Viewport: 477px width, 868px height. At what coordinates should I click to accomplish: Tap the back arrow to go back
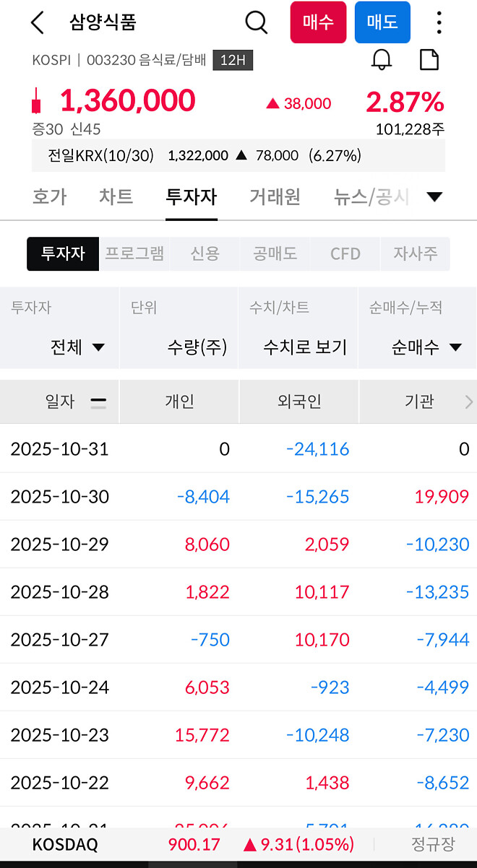coord(37,22)
